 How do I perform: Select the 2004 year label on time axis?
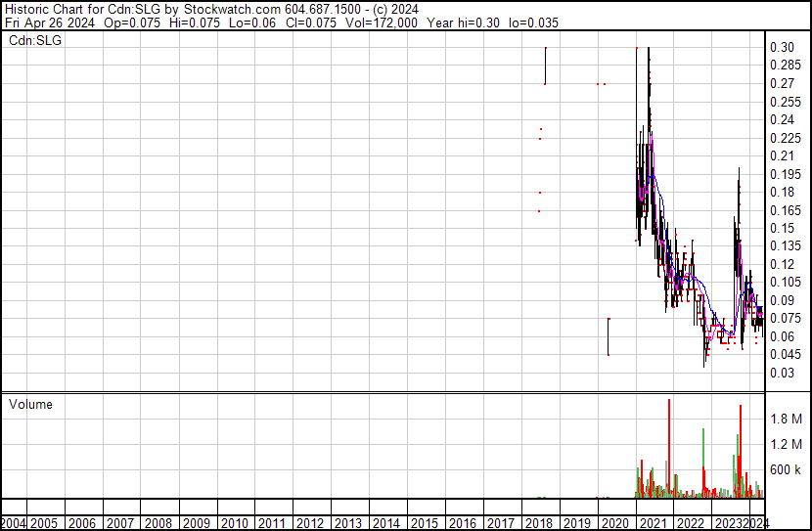[x=14, y=523]
